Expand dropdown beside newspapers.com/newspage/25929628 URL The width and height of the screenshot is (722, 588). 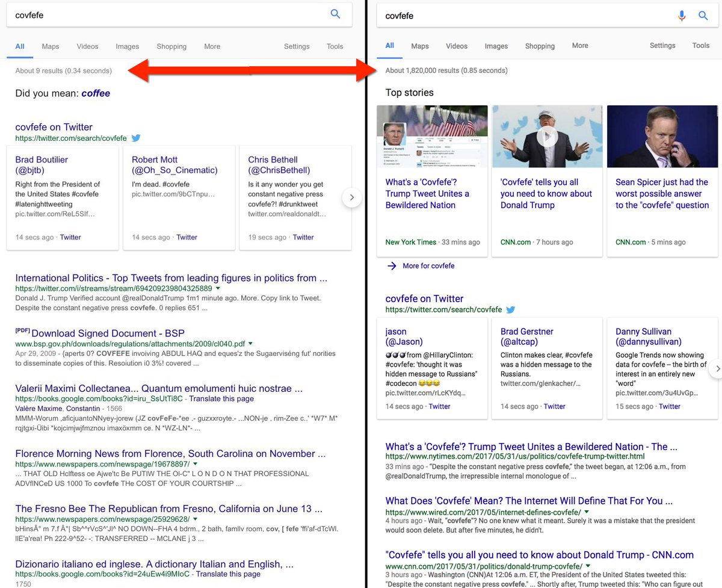[195, 519]
